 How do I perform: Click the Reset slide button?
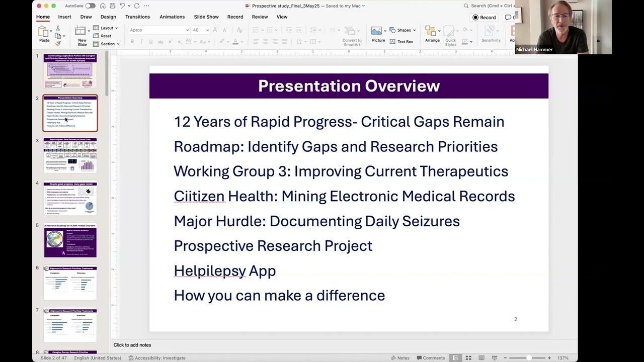tap(103, 36)
